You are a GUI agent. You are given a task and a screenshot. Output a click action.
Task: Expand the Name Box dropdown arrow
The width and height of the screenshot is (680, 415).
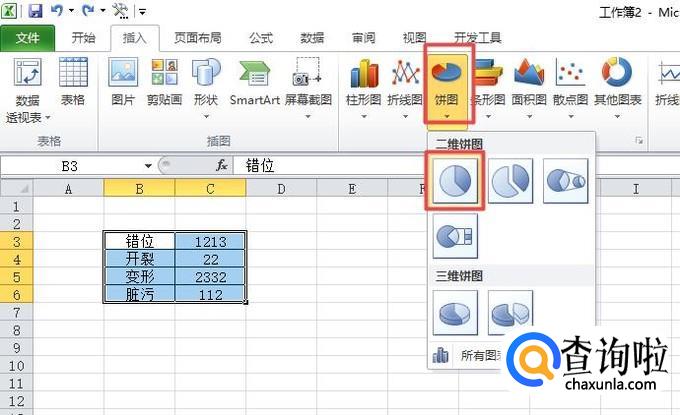(148, 166)
